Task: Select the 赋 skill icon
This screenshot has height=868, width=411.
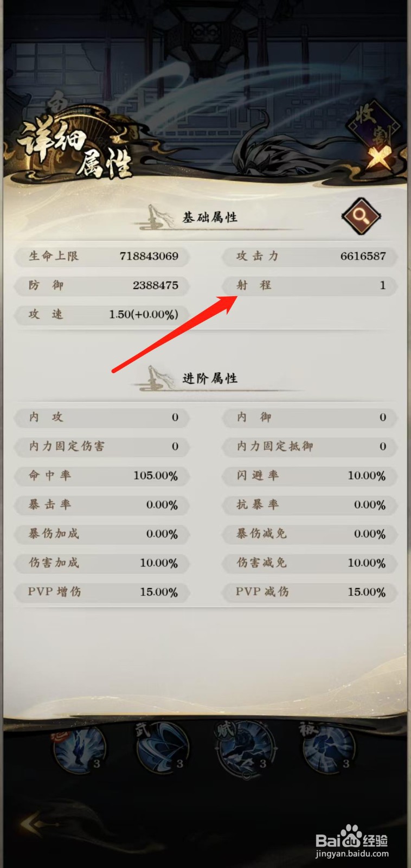Action: pyautogui.click(x=247, y=749)
